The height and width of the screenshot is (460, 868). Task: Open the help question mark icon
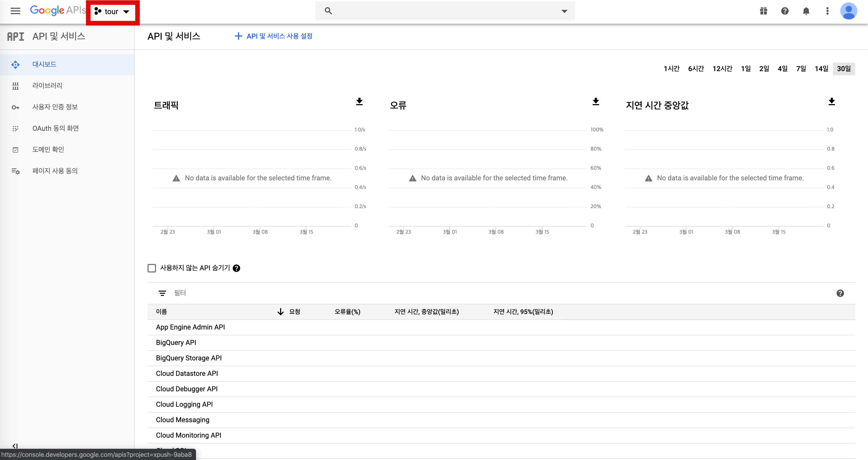pyautogui.click(x=785, y=11)
